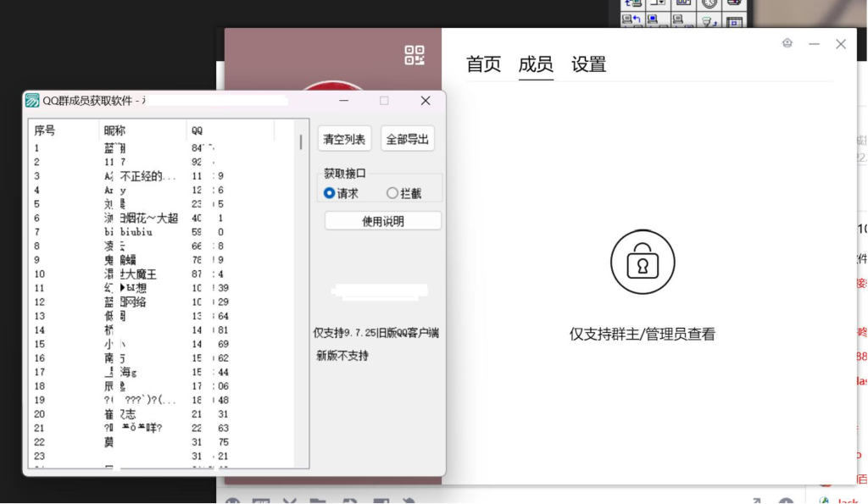Screen dimensions: 868x504
Task: Select the 拦截 radio button
Action: (392, 193)
